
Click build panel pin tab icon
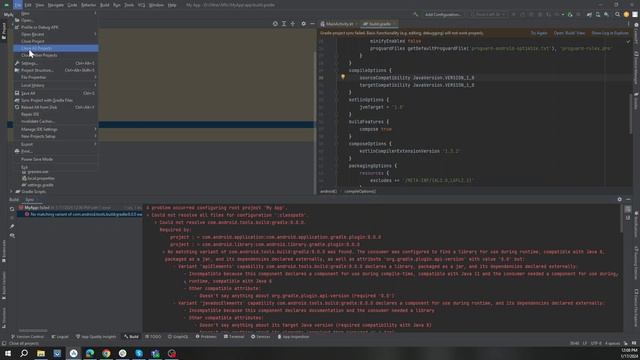click(x=12, y=227)
